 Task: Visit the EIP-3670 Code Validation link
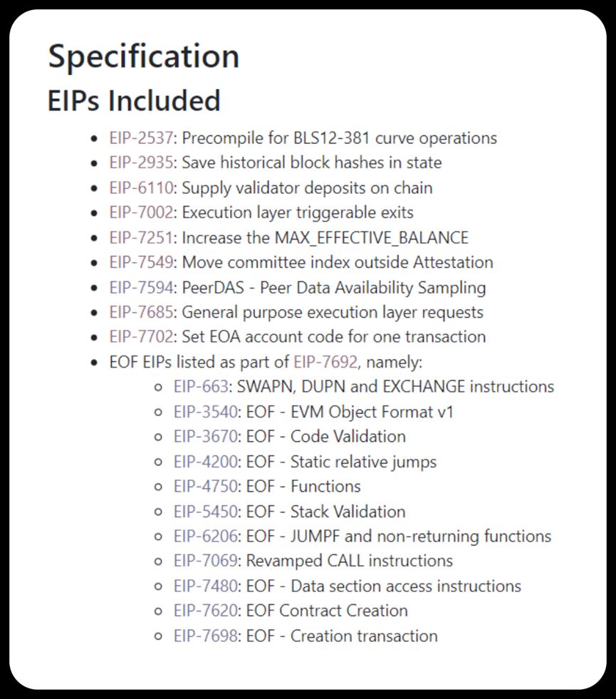pyautogui.click(x=205, y=436)
